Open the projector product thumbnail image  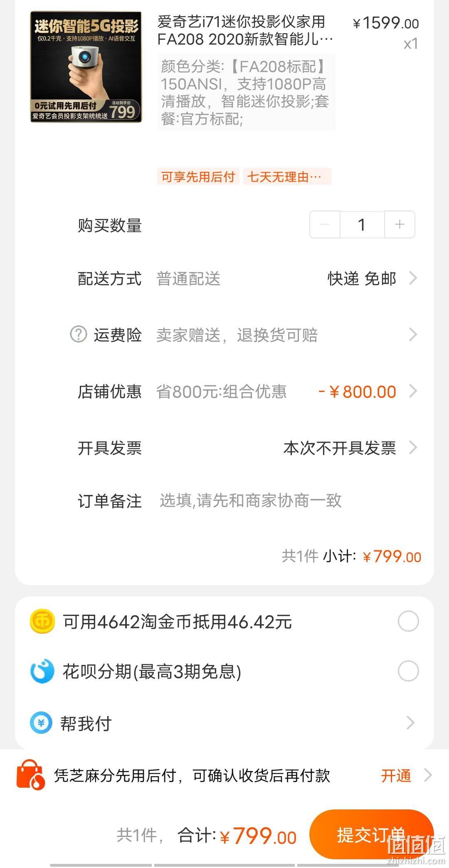click(86, 67)
